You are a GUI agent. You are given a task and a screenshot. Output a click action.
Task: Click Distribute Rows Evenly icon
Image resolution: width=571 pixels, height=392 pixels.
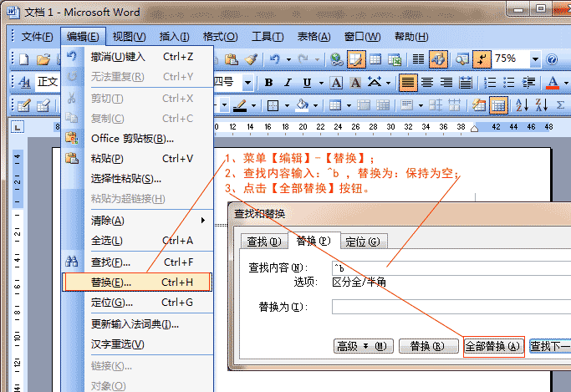[x=436, y=105]
